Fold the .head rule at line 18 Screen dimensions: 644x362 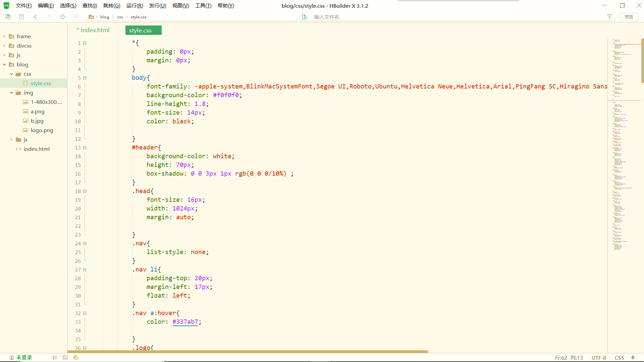click(x=85, y=191)
